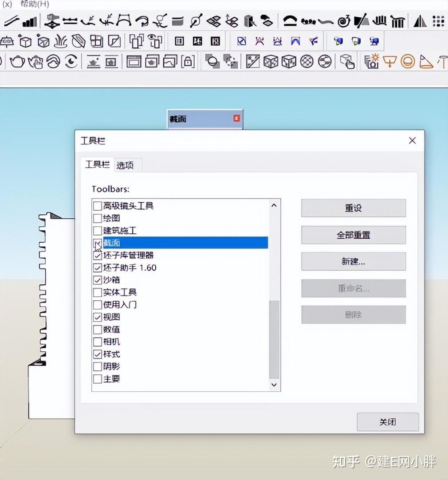Image resolution: width=448 pixels, height=480 pixels.
Task: Click the orange ring icon
Action: [x=408, y=61]
